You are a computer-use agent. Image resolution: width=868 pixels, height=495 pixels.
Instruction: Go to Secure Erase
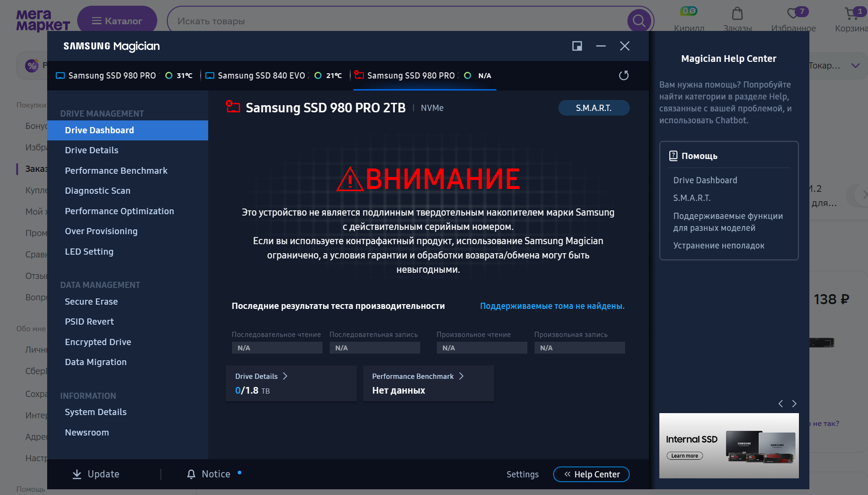[91, 302]
